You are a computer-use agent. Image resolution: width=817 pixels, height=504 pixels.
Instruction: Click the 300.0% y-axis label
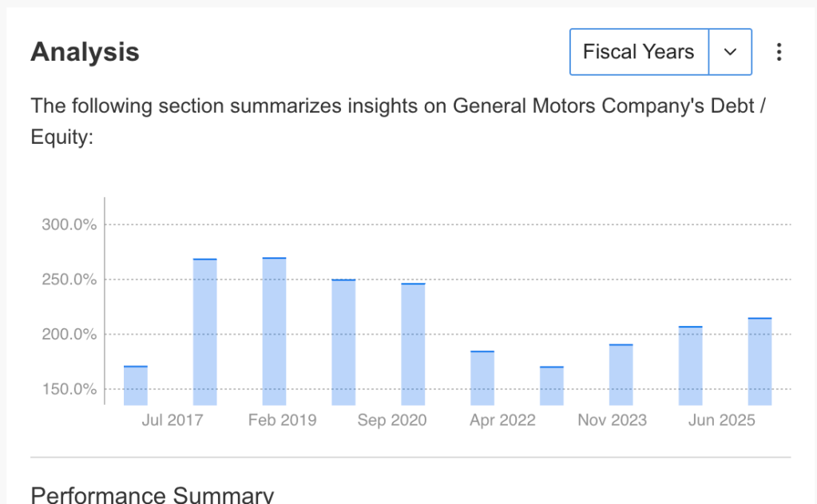pos(69,224)
